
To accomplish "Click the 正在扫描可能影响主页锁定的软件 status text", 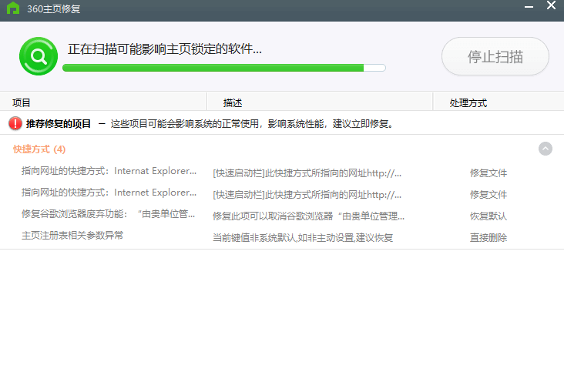I will click(165, 49).
